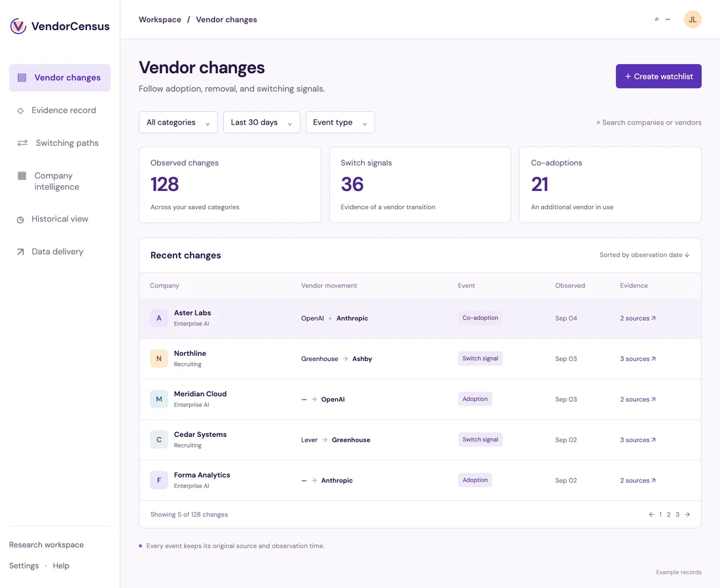The height and width of the screenshot is (588, 720).
Task: Click the Create watchlist button
Action: (x=658, y=76)
